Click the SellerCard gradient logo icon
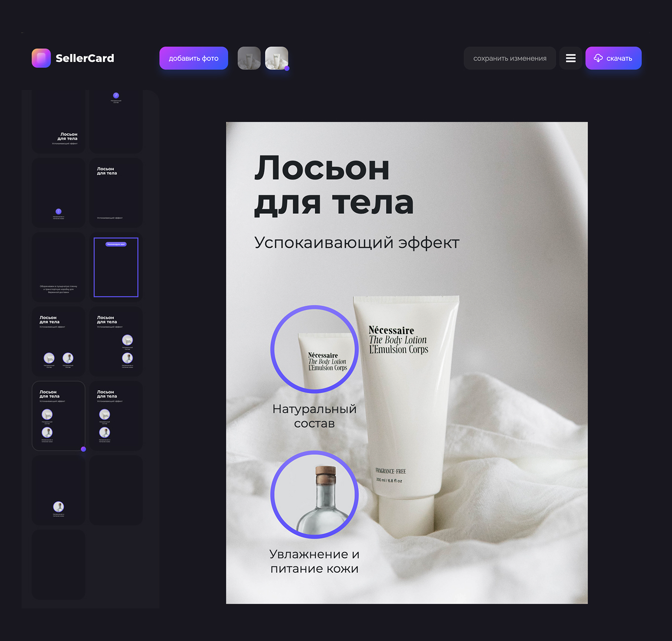Screen dimensions: 672x641 pyautogui.click(x=41, y=58)
